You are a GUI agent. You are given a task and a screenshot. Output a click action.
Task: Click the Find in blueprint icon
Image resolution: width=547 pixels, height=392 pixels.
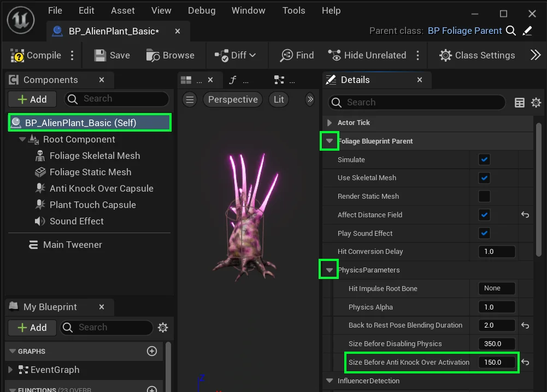coord(286,55)
